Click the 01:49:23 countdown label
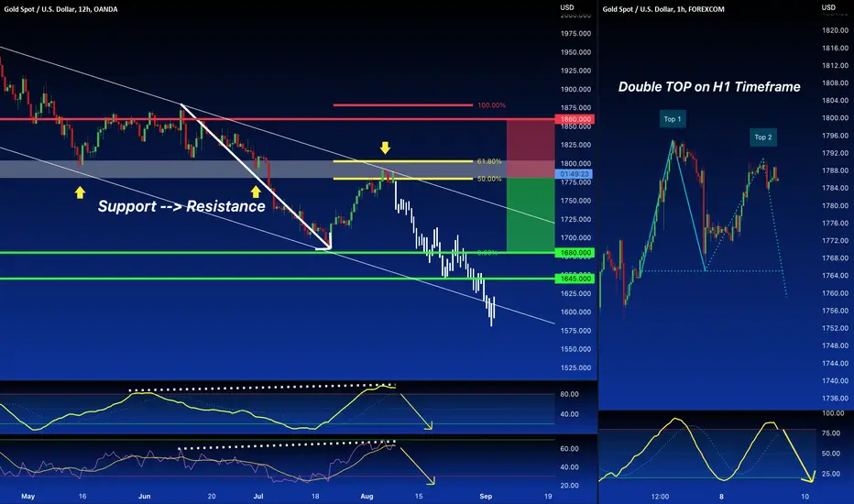 click(575, 174)
